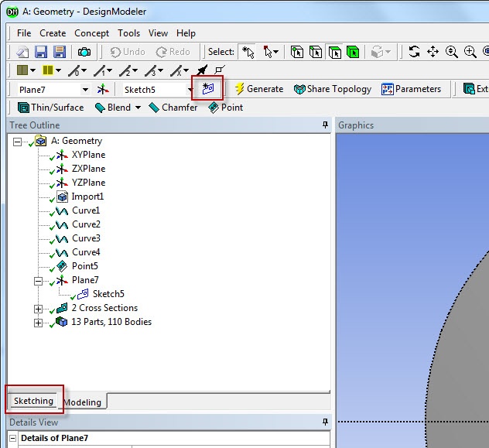
Task: Switch to the Modeling tab
Action: pyautogui.click(x=83, y=402)
